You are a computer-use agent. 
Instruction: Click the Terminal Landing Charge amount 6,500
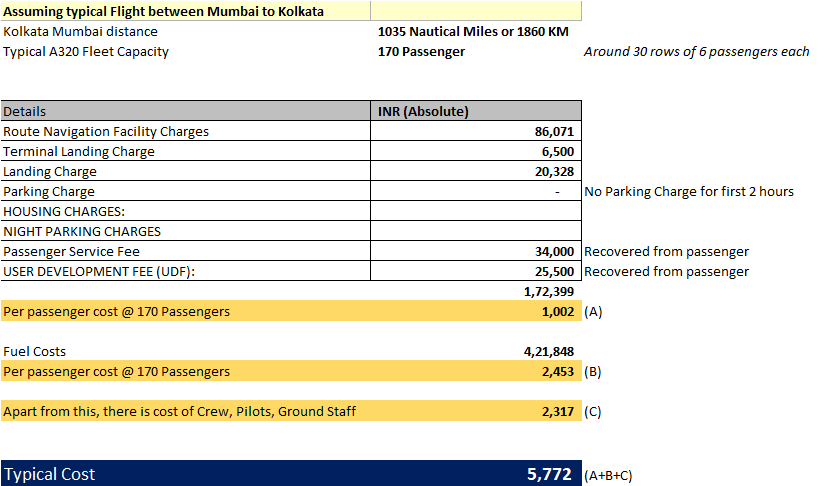557,151
